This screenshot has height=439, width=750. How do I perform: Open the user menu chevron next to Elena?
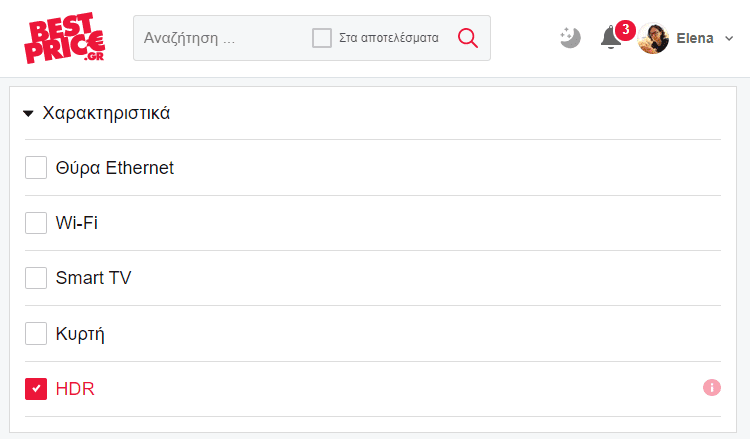729,39
